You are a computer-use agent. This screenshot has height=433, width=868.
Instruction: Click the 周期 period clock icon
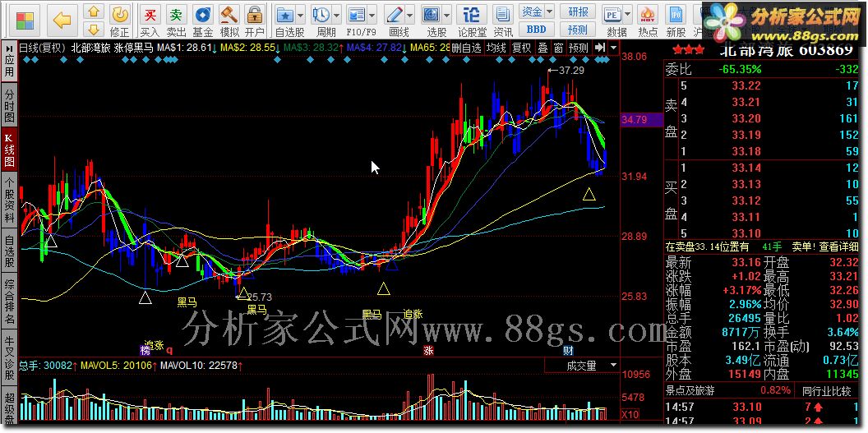click(321, 21)
